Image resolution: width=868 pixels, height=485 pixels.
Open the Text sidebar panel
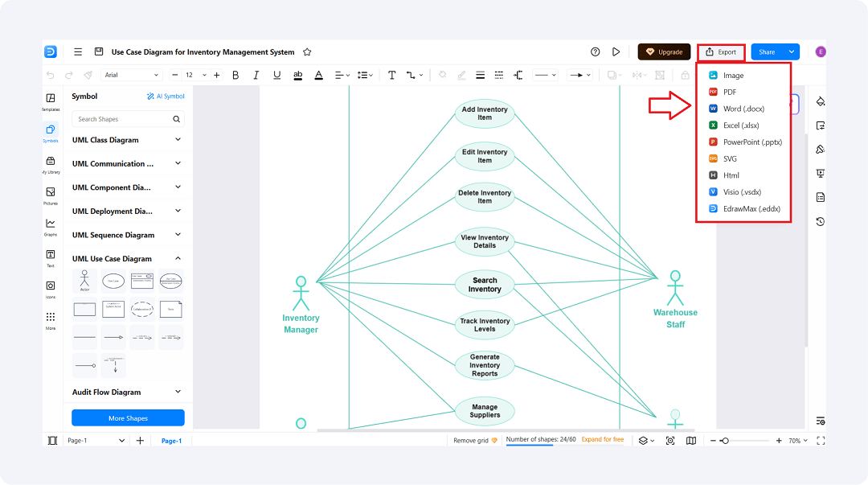tap(51, 258)
